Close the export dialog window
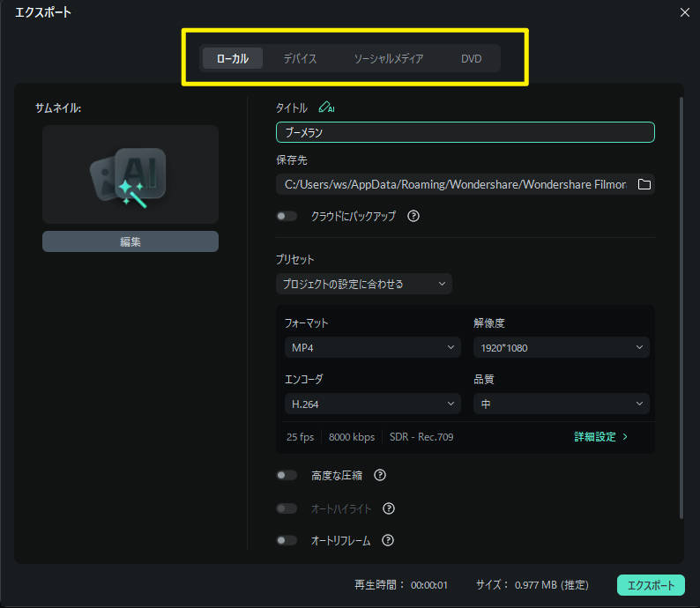The height and width of the screenshot is (608, 700). coord(684,12)
